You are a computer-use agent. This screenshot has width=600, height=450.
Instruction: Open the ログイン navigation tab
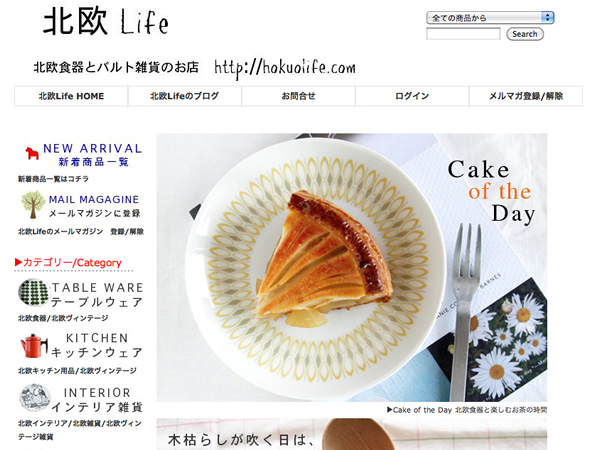tap(412, 96)
